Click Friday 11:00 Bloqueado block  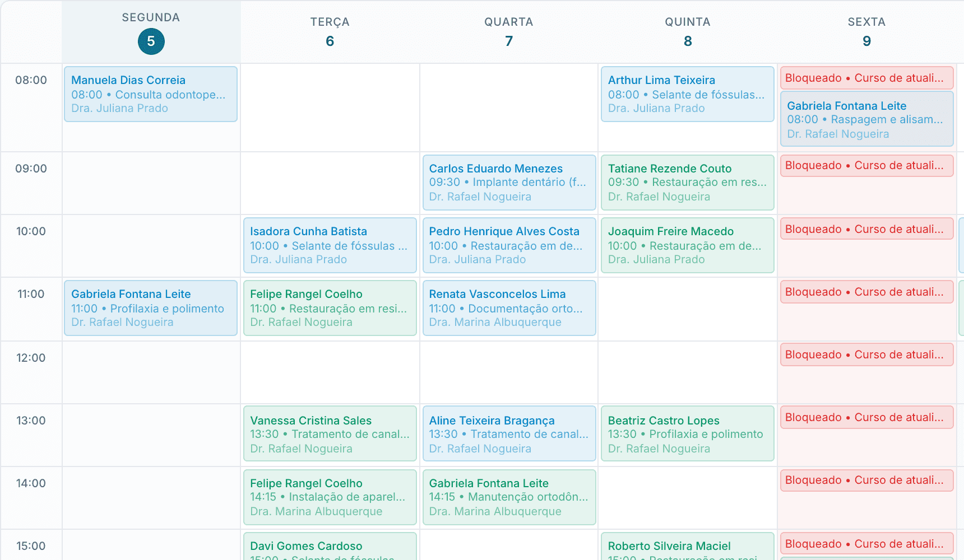[866, 292]
